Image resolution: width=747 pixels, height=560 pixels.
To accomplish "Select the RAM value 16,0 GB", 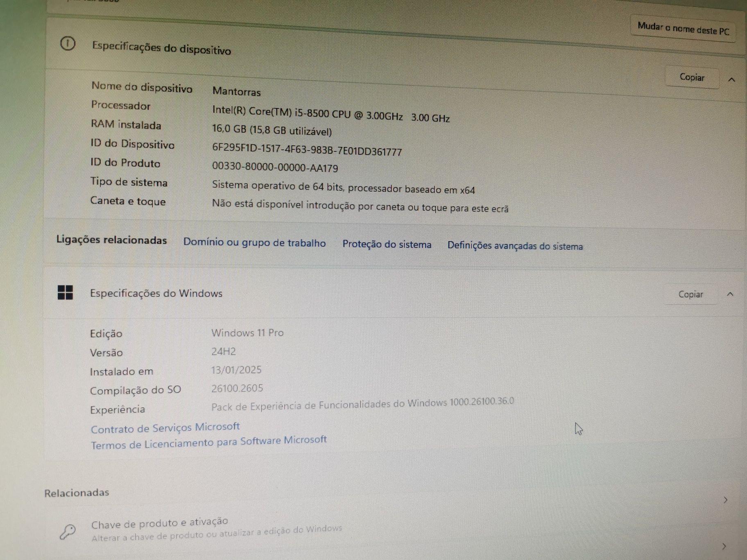I will [x=272, y=130].
